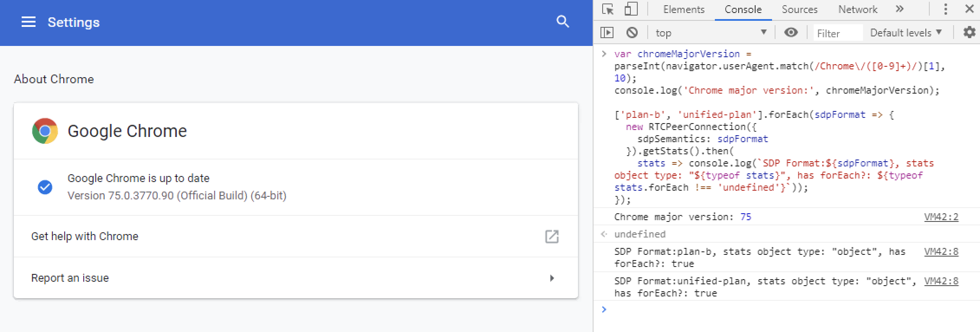Click the Google Chrome logo
The height and width of the screenshot is (332, 980).
pos(45,131)
